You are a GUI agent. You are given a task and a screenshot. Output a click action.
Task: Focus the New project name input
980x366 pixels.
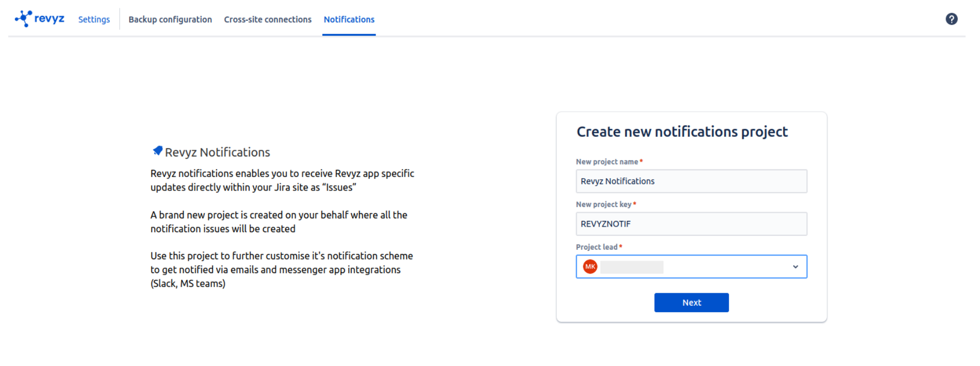691,181
